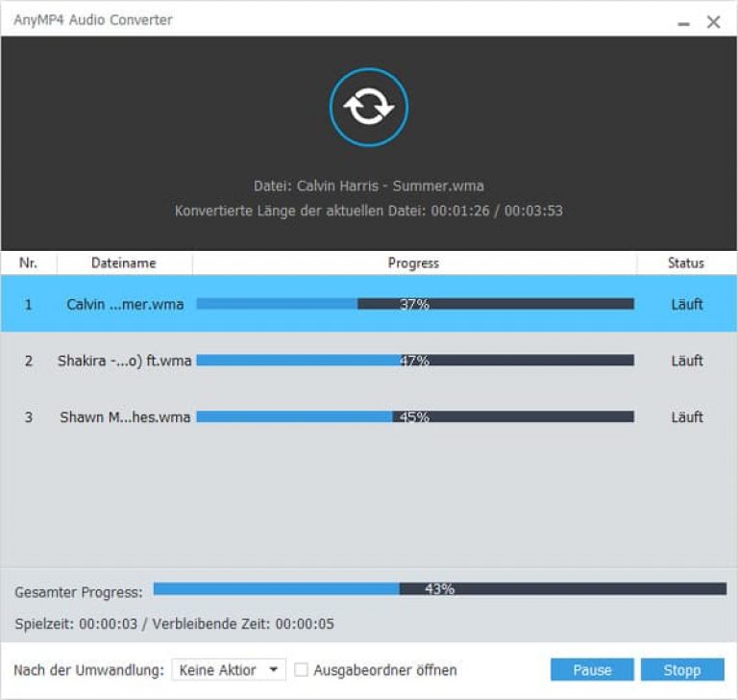Click the 37% progress bar
This screenshot has width=738, height=700.
(415, 304)
